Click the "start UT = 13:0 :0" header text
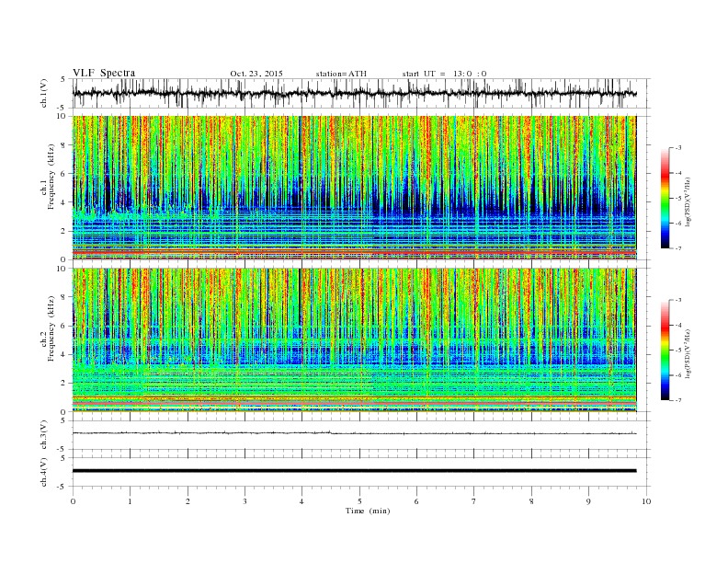728x563 pixels. click(444, 74)
